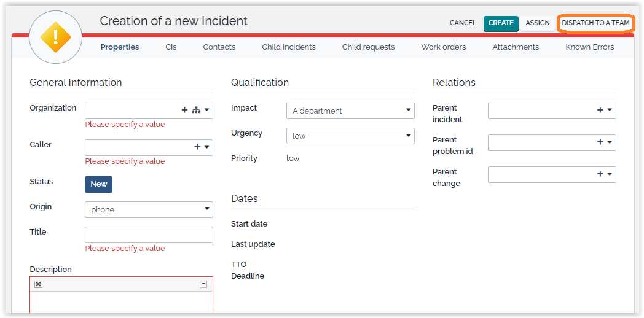Click plus icon for Parent incident

600,111
